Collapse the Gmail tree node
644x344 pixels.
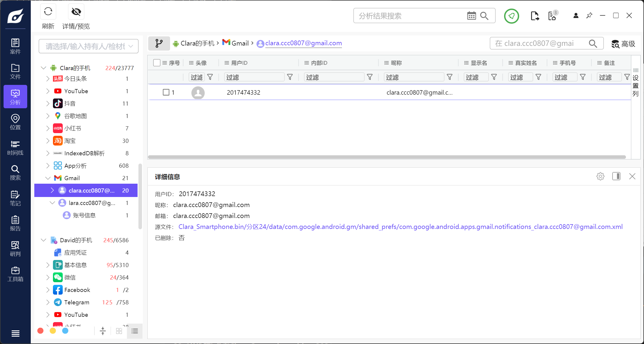pyautogui.click(x=48, y=178)
